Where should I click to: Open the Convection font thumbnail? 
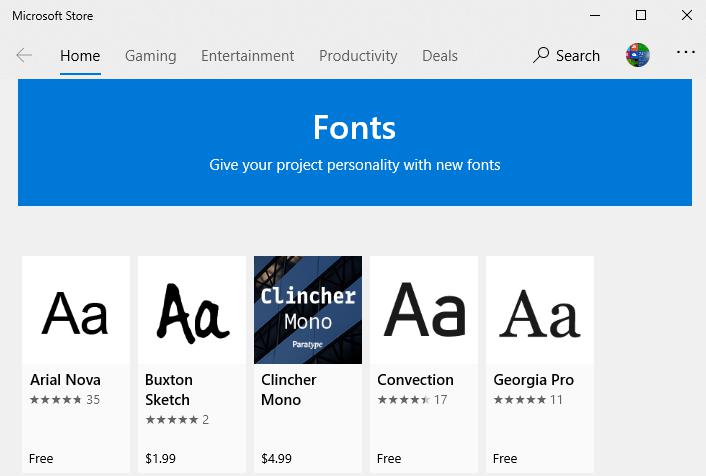[x=424, y=310]
